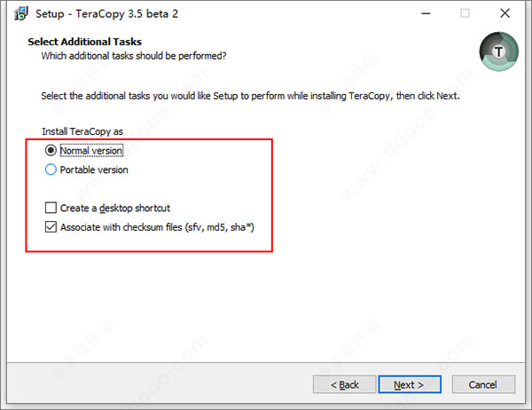Click the 'Create a desktop shortcut' label text

click(115, 208)
